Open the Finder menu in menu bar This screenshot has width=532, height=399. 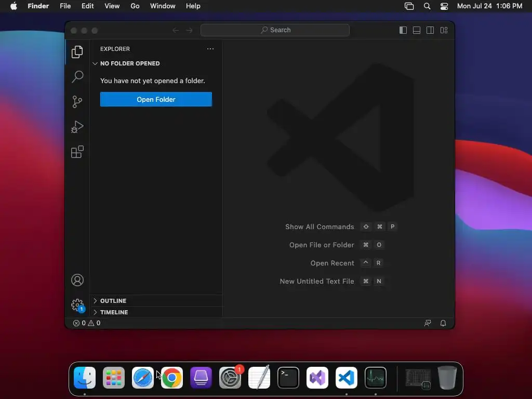tap(38, 6)
